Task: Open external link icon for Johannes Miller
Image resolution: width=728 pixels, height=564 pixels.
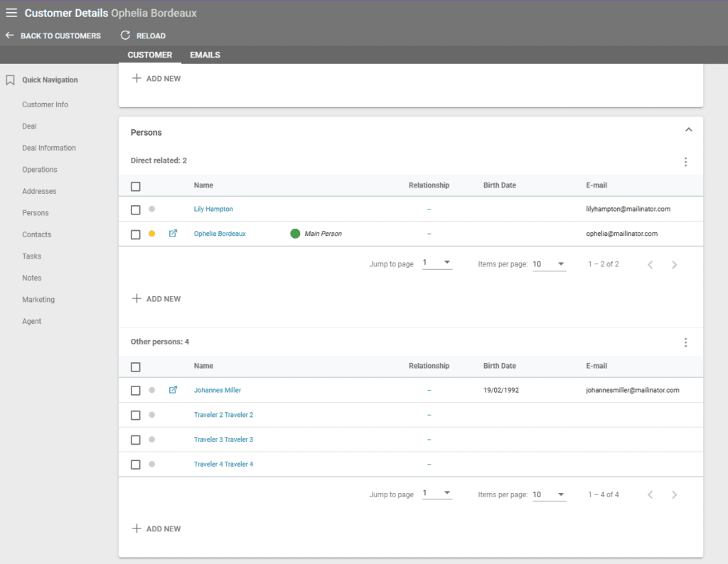Action: click(173, 390)
